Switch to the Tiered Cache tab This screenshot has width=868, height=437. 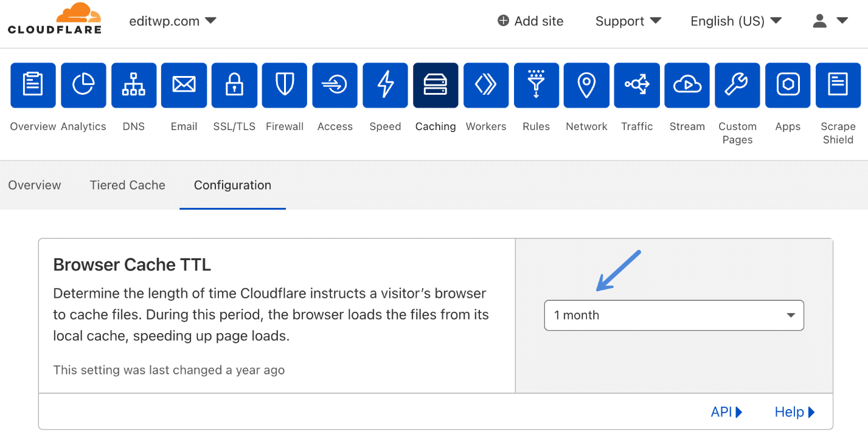(128, 185)
